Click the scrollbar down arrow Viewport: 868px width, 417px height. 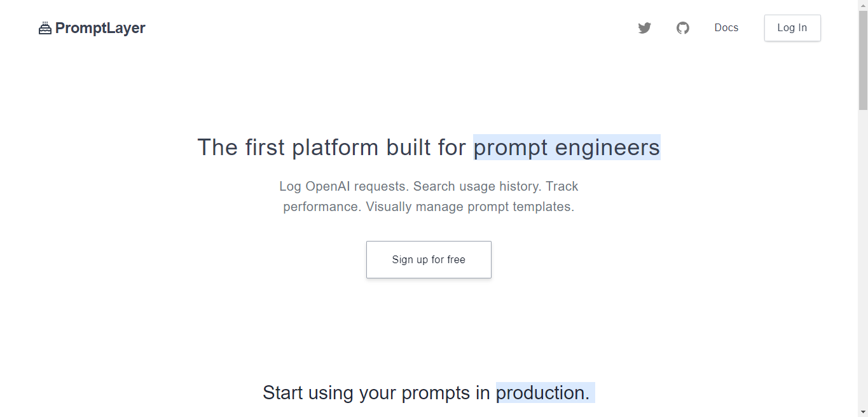[x=863, y=412]
